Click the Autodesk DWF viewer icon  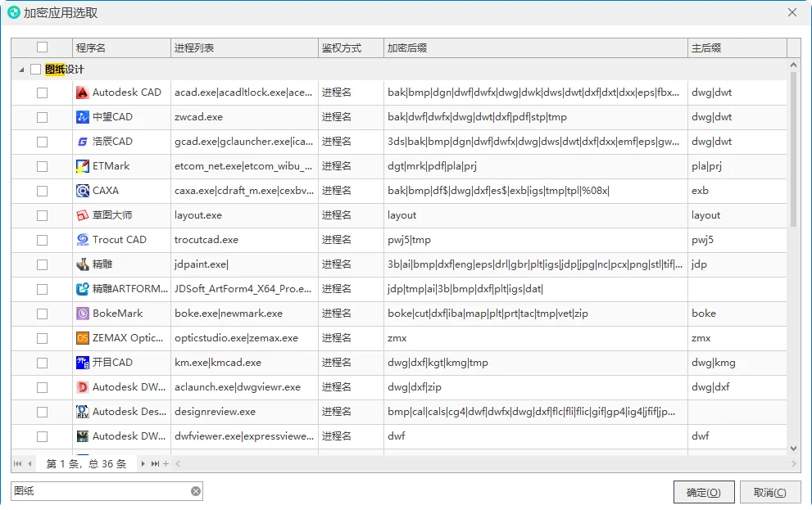coord(82,436)
